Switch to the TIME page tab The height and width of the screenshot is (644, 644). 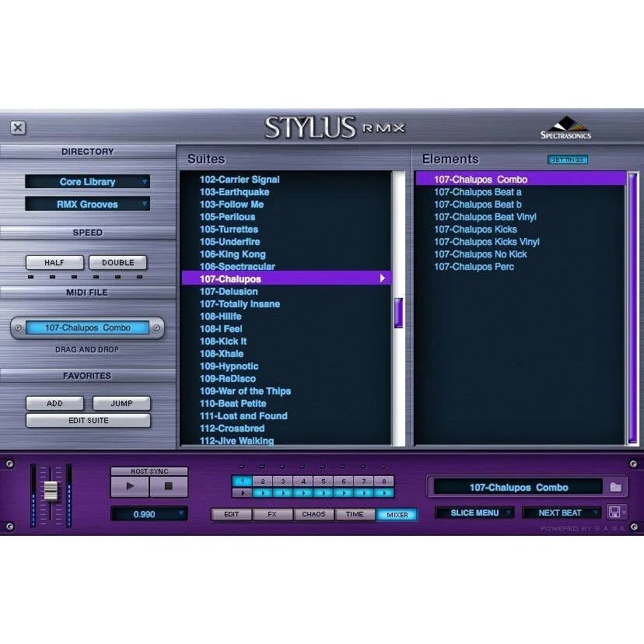(x=355, y=514)
